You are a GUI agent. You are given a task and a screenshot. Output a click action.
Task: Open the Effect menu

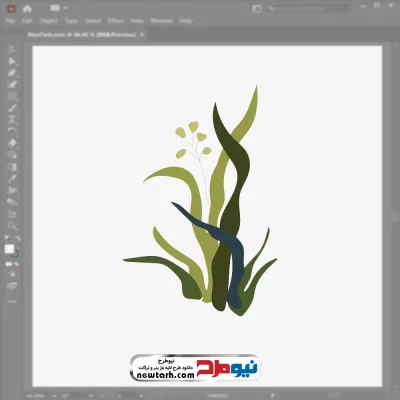(x=116, y=21)
